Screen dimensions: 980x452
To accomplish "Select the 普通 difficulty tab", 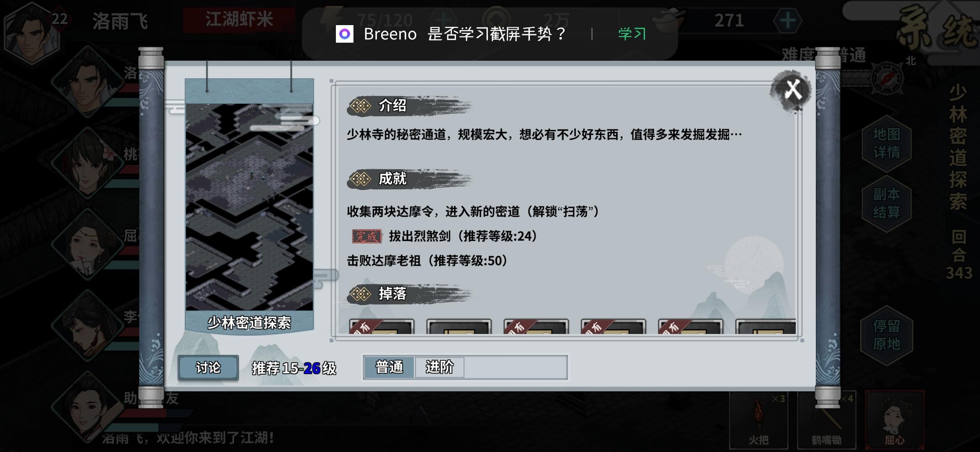I will pyautogui.click(x=389, y=367).
